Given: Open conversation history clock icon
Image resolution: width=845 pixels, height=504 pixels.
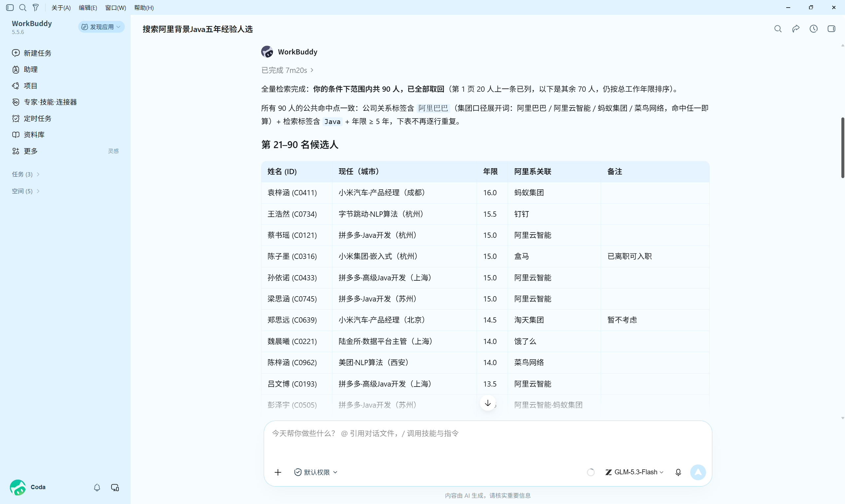Looking at the screenshot, I should [x=813, y=29].
